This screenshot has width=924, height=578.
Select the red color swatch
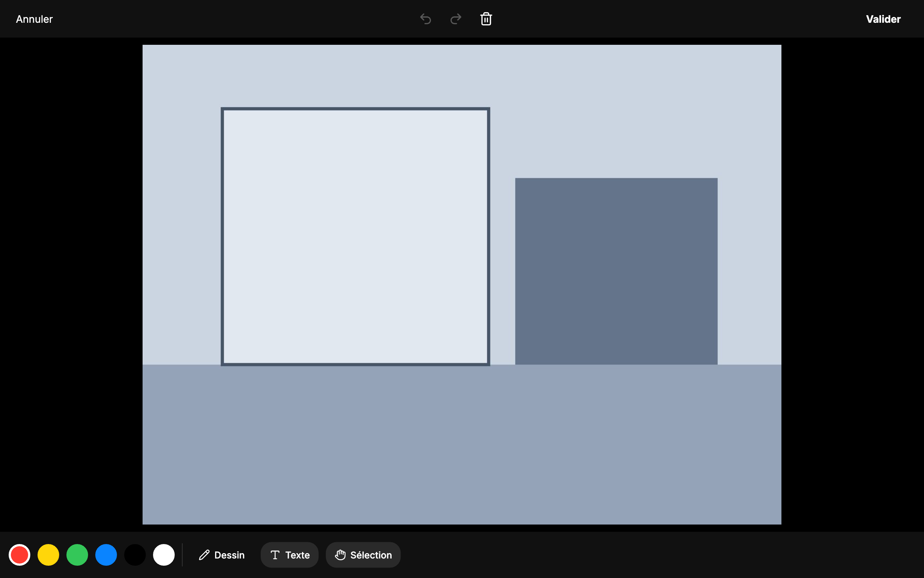(19, 555)
